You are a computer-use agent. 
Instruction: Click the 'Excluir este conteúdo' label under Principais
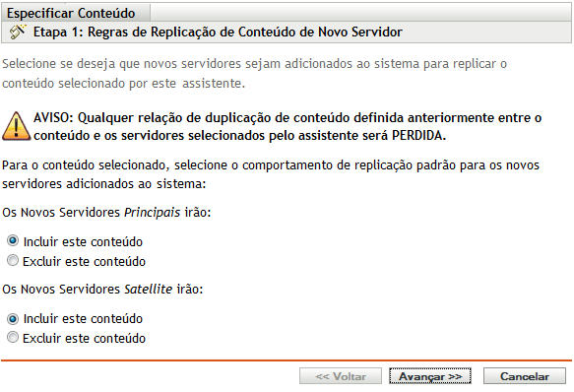[x=85, y=262]
